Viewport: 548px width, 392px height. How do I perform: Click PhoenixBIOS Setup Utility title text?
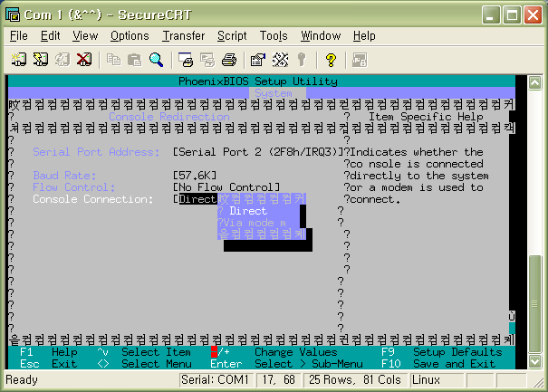258,81
